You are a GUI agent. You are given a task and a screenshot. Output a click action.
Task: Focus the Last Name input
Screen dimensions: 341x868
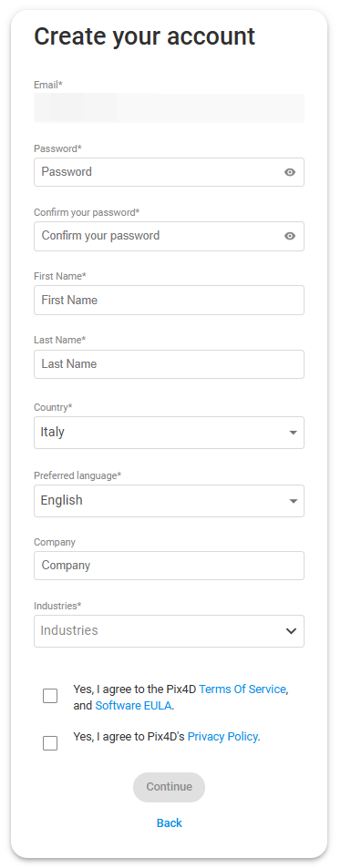(169, 364)
